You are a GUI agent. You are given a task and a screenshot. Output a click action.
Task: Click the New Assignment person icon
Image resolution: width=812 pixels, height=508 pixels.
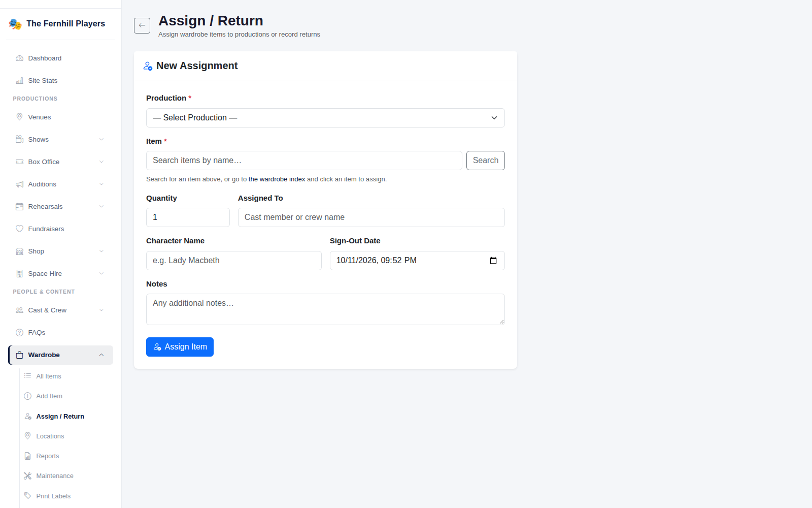tap(148, 66)
